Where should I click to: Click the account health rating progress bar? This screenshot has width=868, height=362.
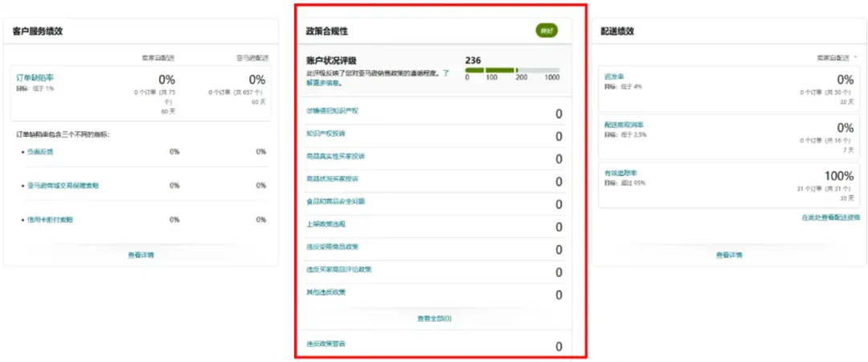coord(513,71)
